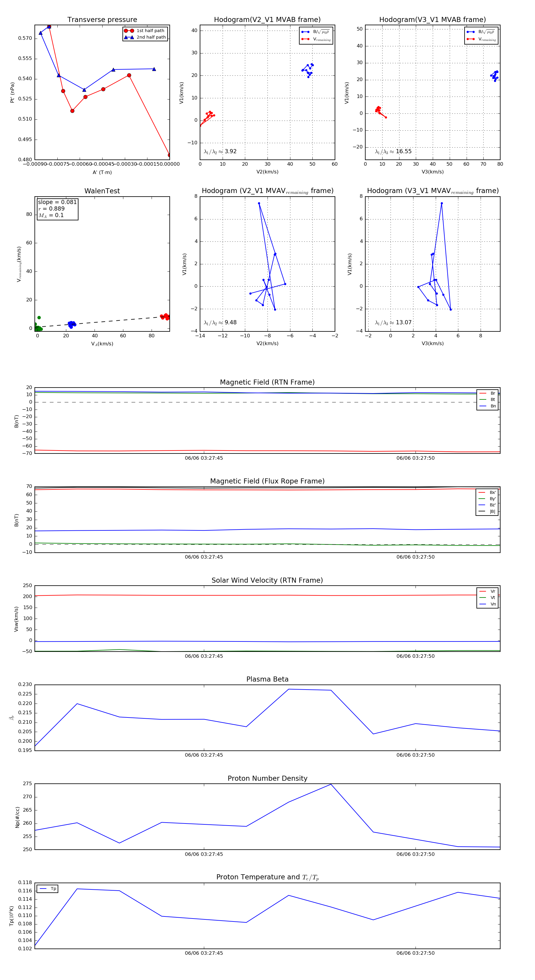Click the isolated green outlier point in WalenTest
535x980 pixels.
[39, 318]
